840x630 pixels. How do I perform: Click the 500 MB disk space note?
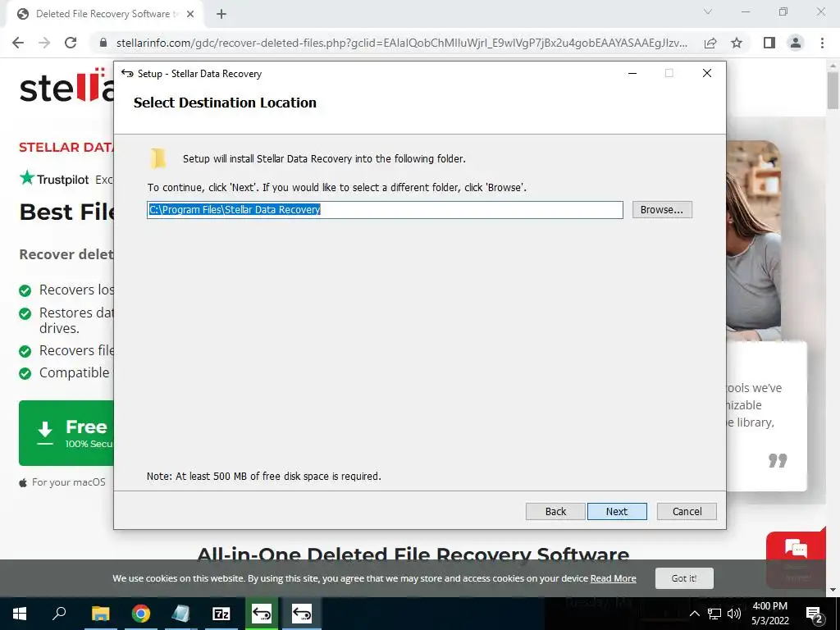pyautogui.click(x=263, y=477)
